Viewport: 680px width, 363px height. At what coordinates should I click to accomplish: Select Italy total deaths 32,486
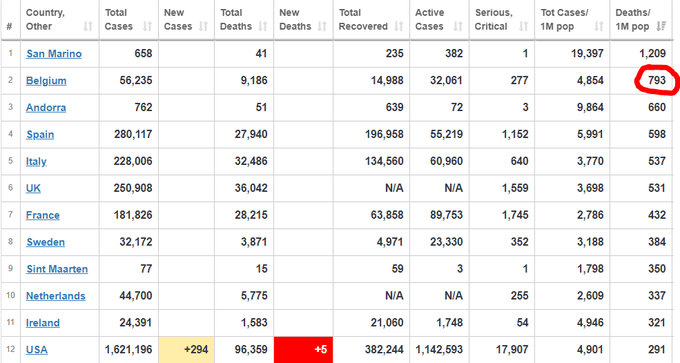point(251,161)
